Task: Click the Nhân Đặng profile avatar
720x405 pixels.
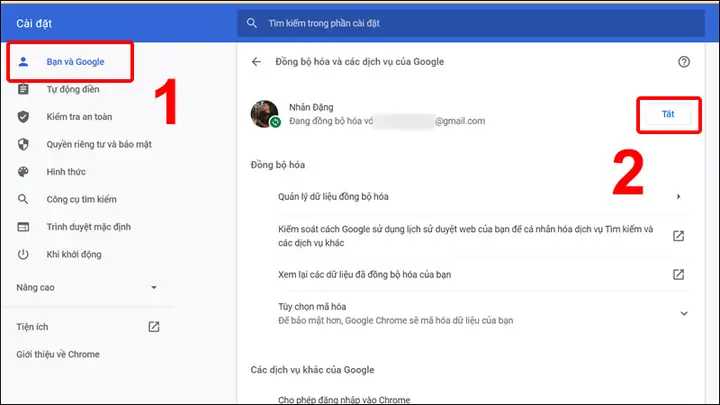Action: coord(264,113)
